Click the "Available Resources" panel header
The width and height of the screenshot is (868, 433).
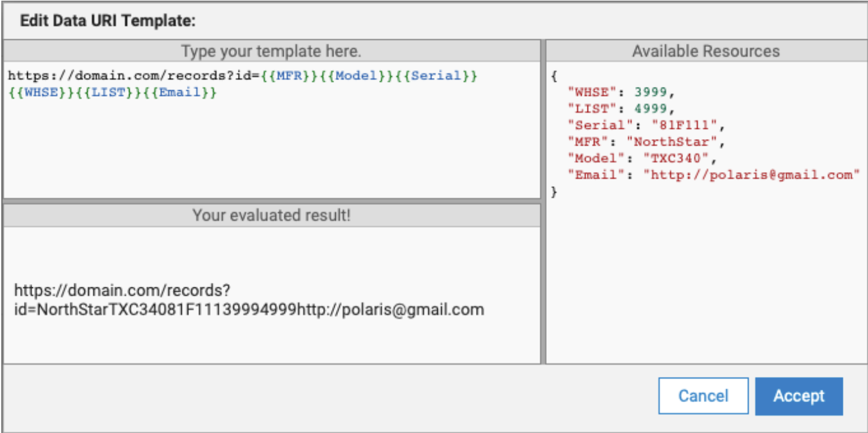tap(705, 52)
